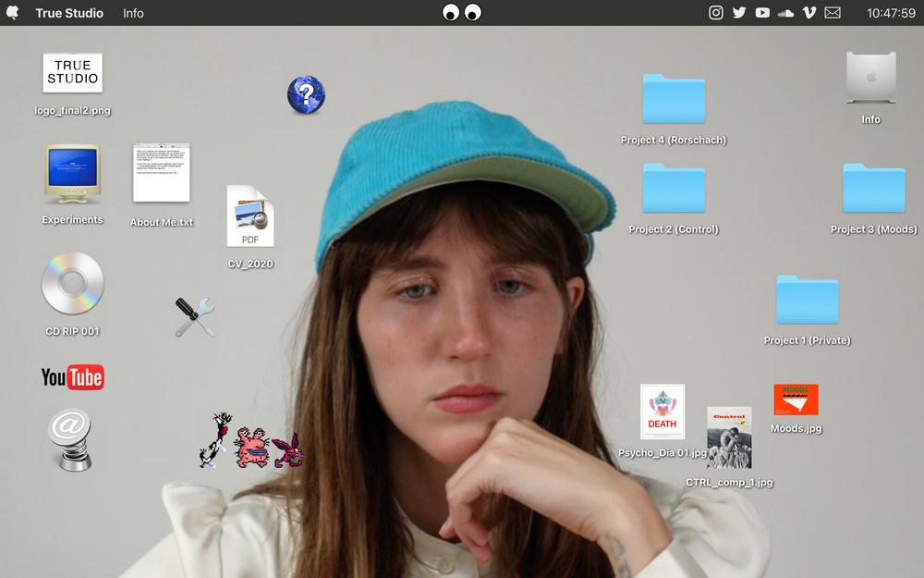The width and height of the screenshot is (924, 578).
Task: Click the SoundCloud icon in the menu bar
Action: point(785,12)
